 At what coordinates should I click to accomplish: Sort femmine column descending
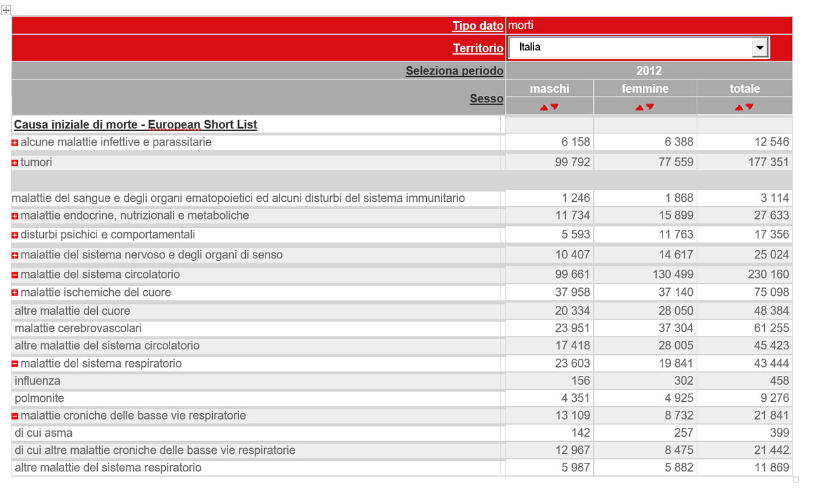pos(650,107)
